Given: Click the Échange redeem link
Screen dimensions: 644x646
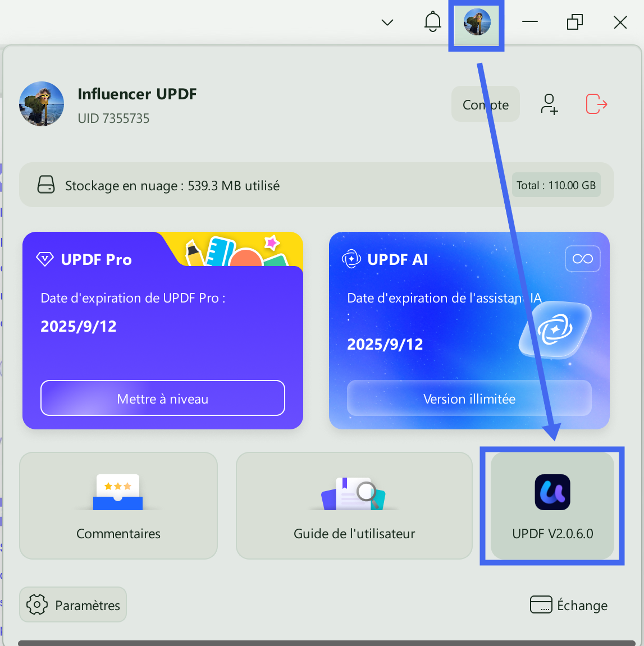Looking at the screenshot, I should pos(569,605).
